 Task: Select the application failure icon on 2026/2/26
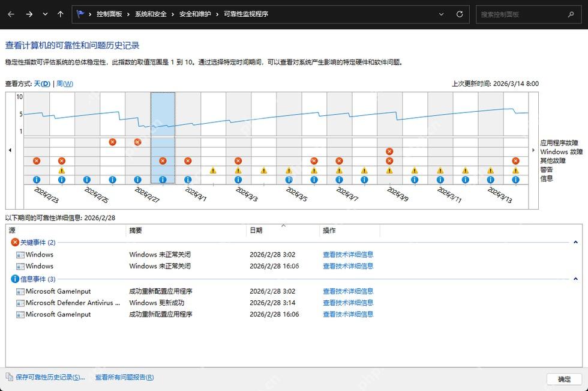pyautogui.click(x=113, y=142)
